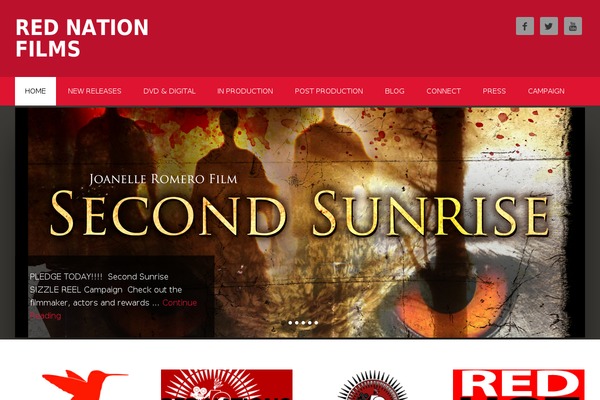Open the Twitter social icon
600x400 pixels.
tap(549, 26)
